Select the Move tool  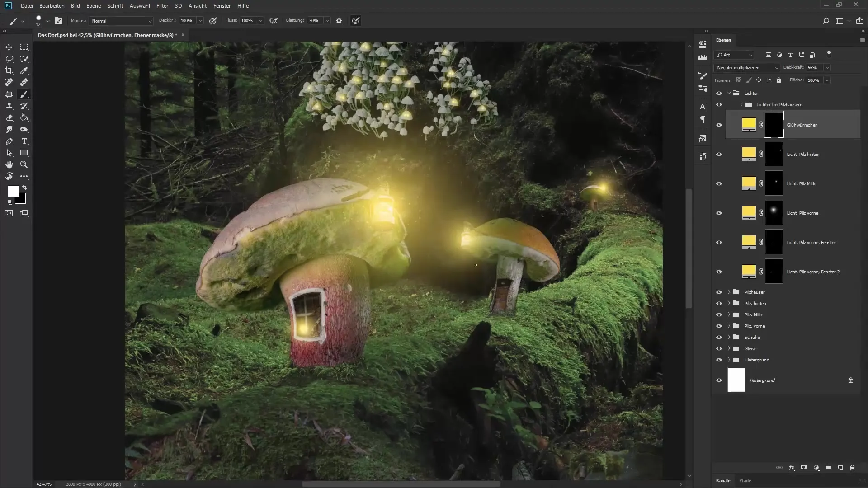click(x=9, y=47)
